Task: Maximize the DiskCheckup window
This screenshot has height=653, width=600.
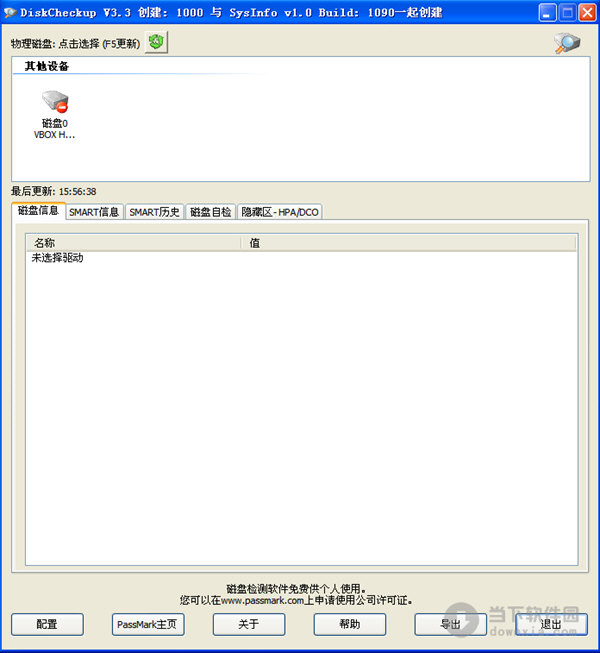Action: coord(567,12)
